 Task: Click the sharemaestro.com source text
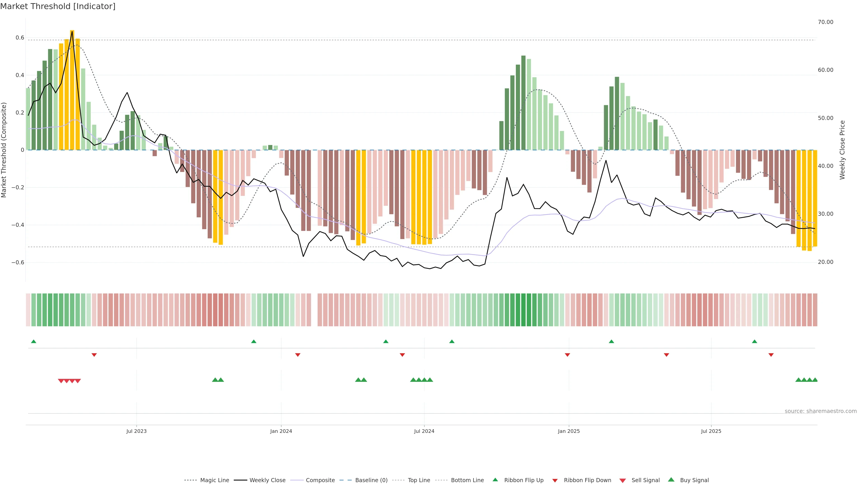point(821,411)
